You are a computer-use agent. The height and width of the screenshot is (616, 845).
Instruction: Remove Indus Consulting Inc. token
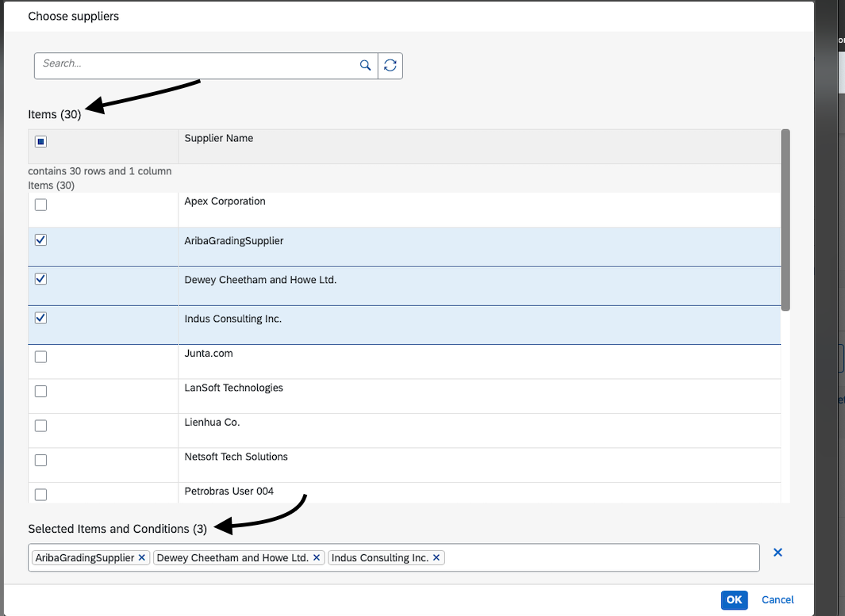pos(436,557)
